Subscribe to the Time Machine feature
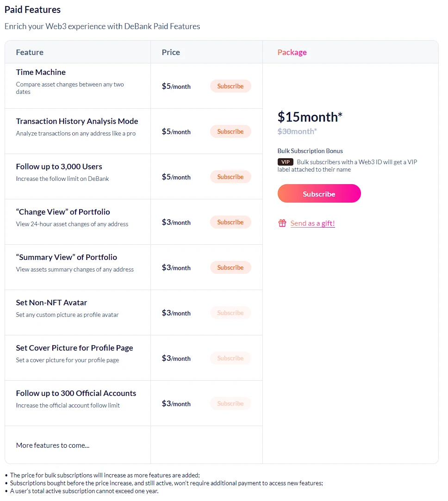 point(230,86)
